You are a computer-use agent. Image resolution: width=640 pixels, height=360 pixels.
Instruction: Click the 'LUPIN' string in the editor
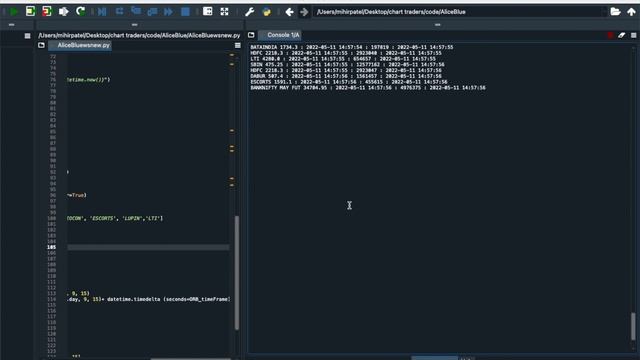click(132, 218)
